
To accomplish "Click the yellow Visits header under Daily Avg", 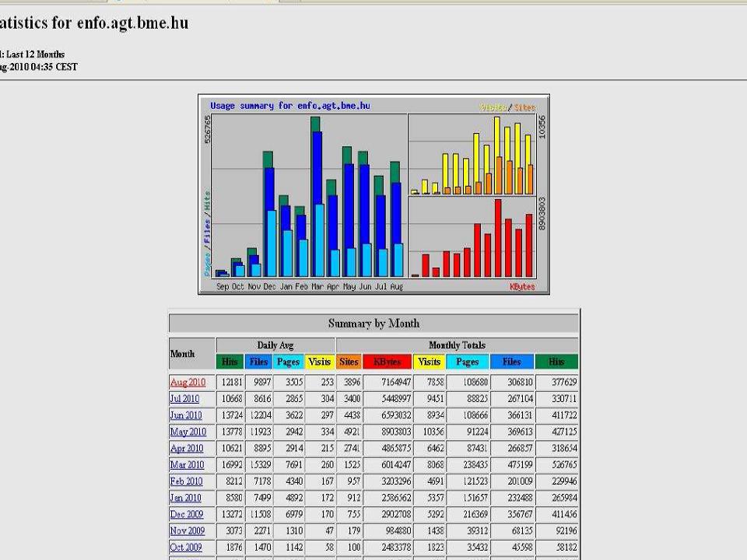I will (319, 362).
